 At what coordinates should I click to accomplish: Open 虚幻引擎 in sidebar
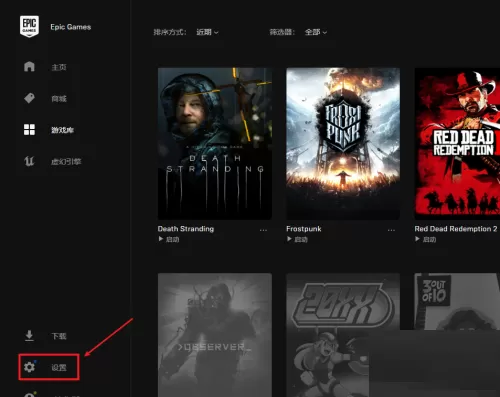66,162
